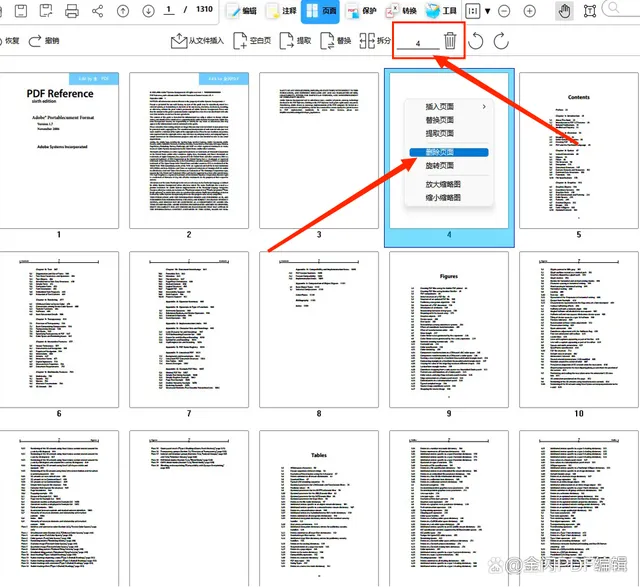This screenshot has width=640, height=587.
Task: Click the share icon
Action: click(98, 11)
